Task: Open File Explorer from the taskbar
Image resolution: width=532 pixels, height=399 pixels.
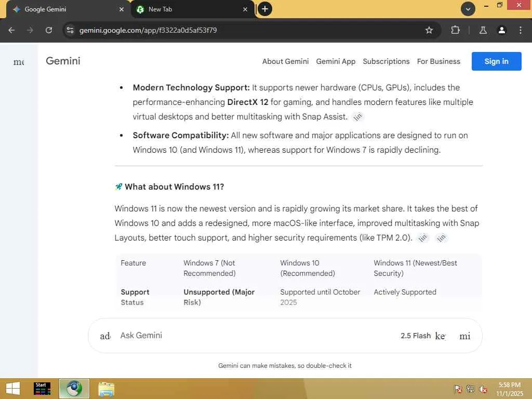Action: 106,389
